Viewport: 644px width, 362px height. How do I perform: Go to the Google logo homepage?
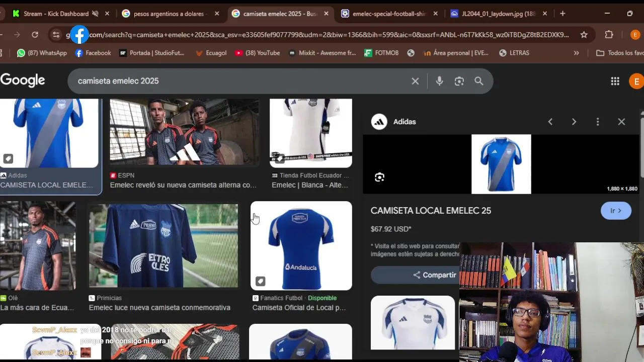(x=23, y=80)
